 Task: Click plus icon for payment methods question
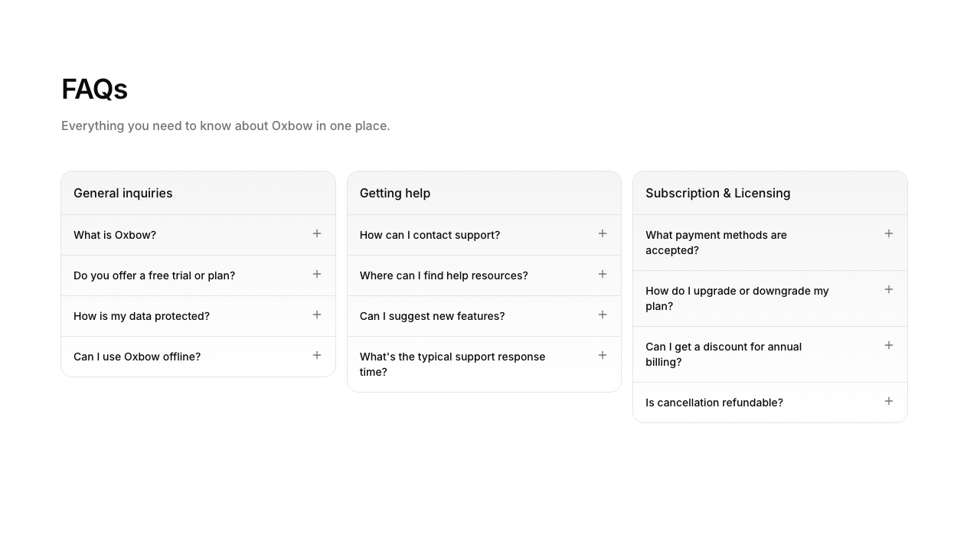click(889, 233)
